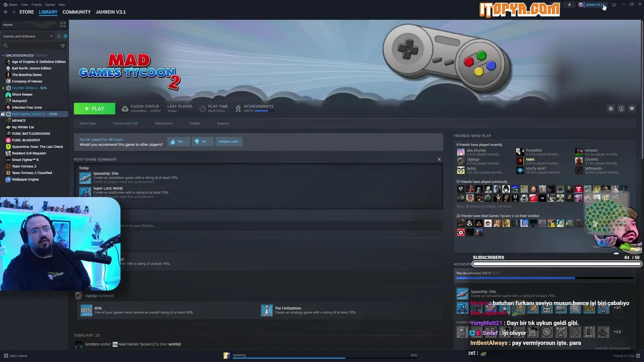
Task: Open the Friends menu
Action: pyautogui.click(x=36, y=5)
